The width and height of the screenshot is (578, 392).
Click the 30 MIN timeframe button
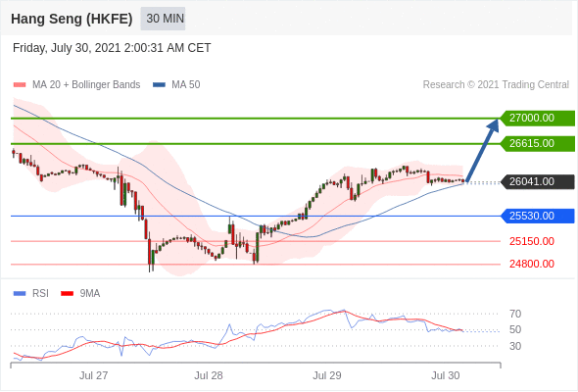click(x=163, y=19)
